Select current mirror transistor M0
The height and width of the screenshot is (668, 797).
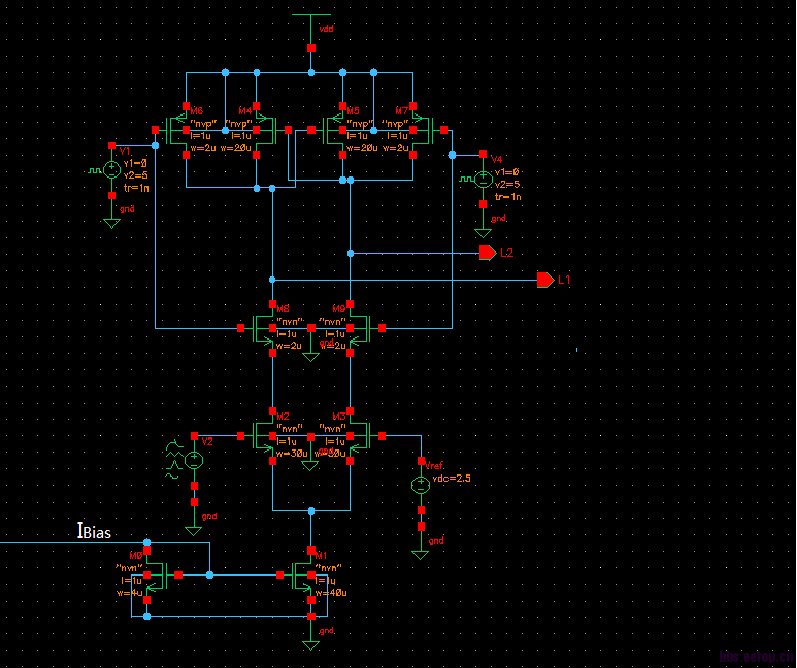click(x=157, y=575)
